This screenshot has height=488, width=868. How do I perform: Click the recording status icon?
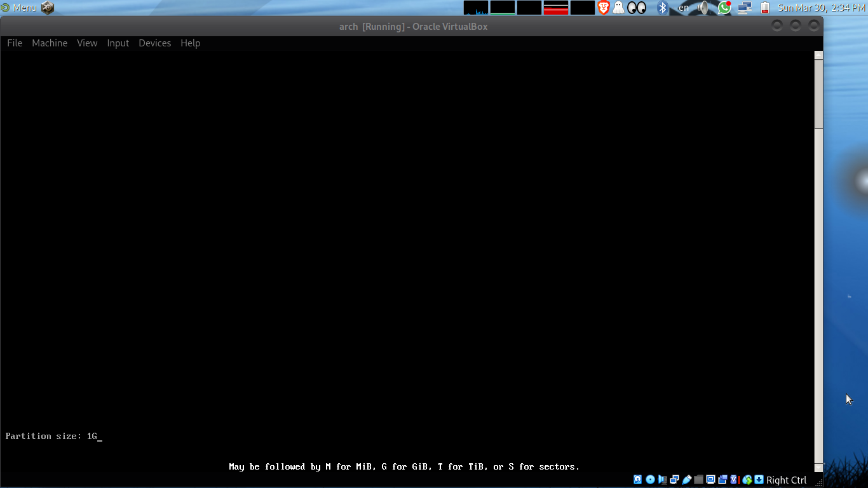click(722, 480)
